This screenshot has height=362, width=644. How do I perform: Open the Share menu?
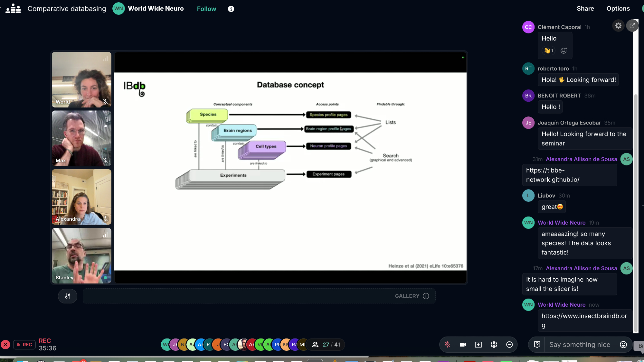(x=585, y=9)
